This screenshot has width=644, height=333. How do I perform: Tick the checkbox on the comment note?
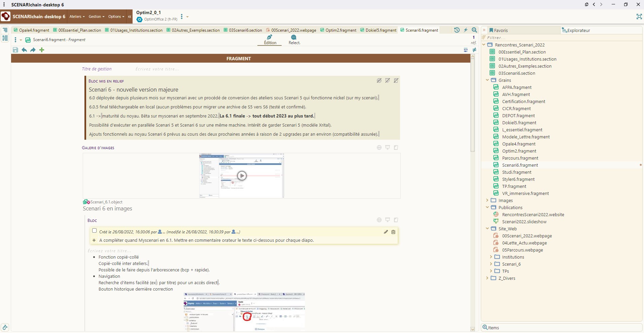click(95, 231)
